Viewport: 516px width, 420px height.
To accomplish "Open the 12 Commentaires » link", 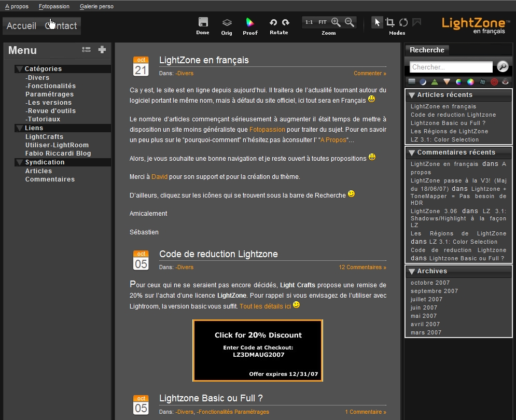I will click(x=362, y=267).
